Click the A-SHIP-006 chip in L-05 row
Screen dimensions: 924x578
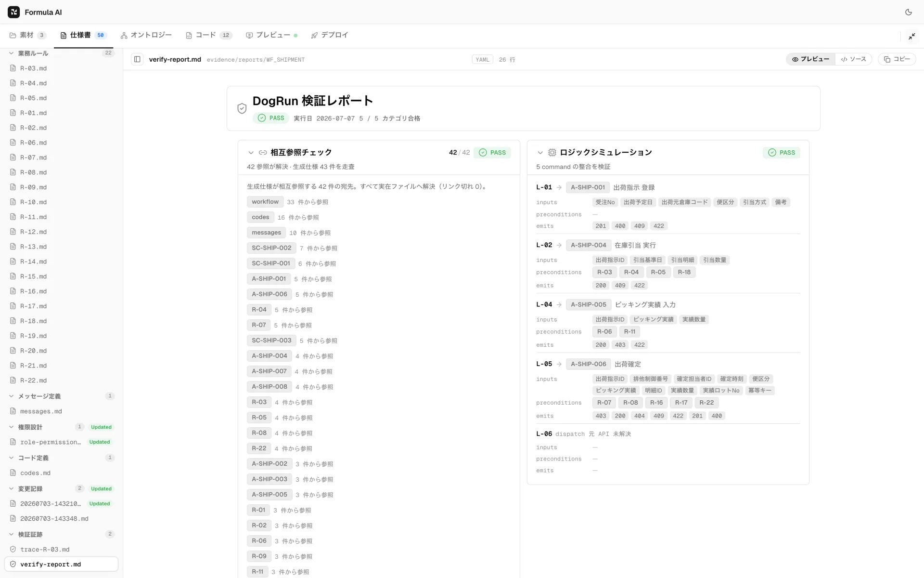tap(589, 364)
